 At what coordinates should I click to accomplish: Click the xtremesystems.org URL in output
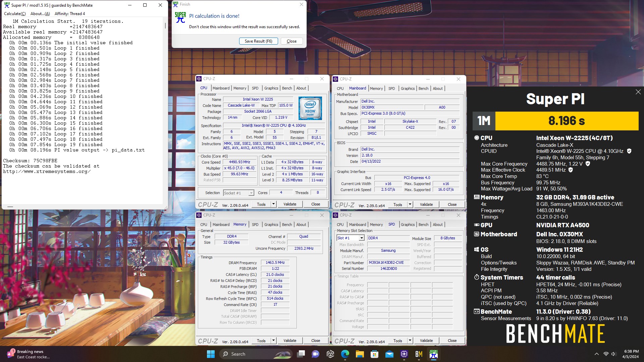[47, 172]
